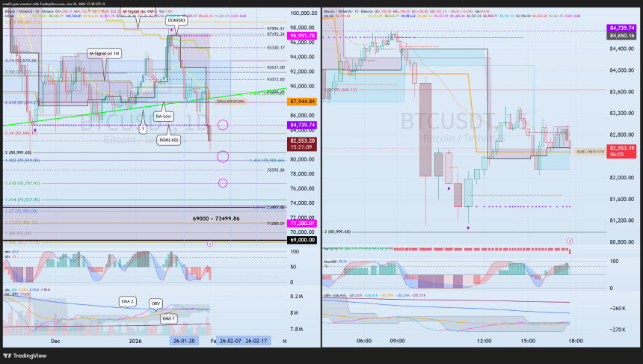Open the event marker icon on the 15-minute chart

(x=570, y=241)
